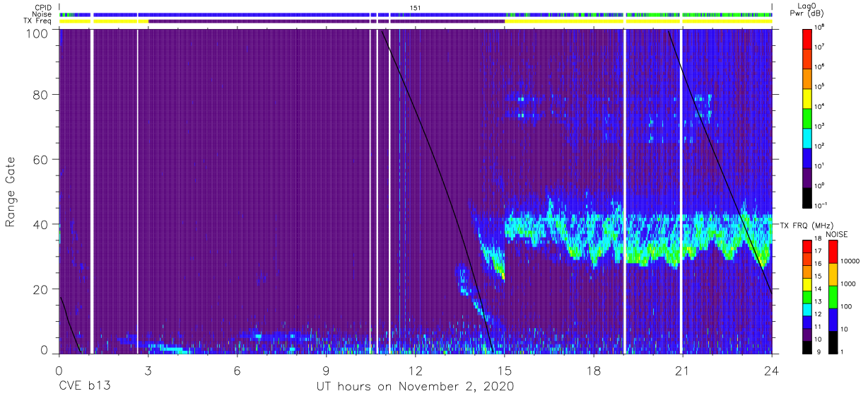868x401 pixels.
Task: Click the blue Noise bar segment before hour 10
Action: (x=254, y=14)
